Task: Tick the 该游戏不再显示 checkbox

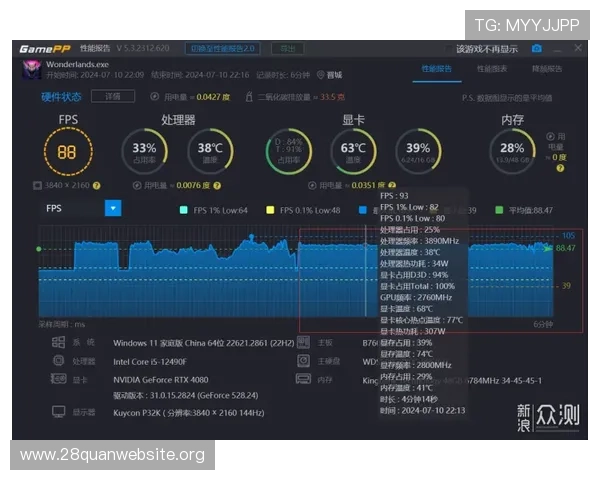Action: [448, 49]
